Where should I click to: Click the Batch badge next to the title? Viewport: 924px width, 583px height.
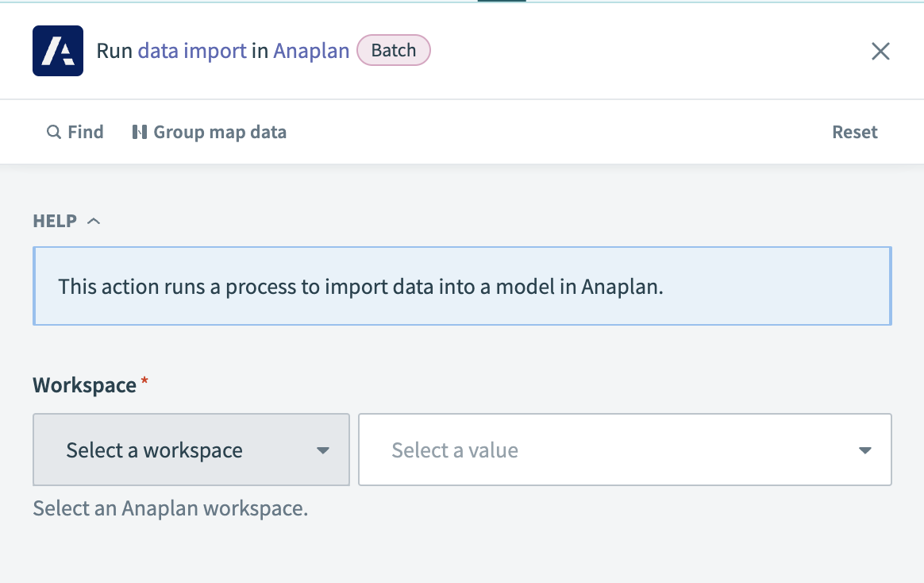pos(394,50)
